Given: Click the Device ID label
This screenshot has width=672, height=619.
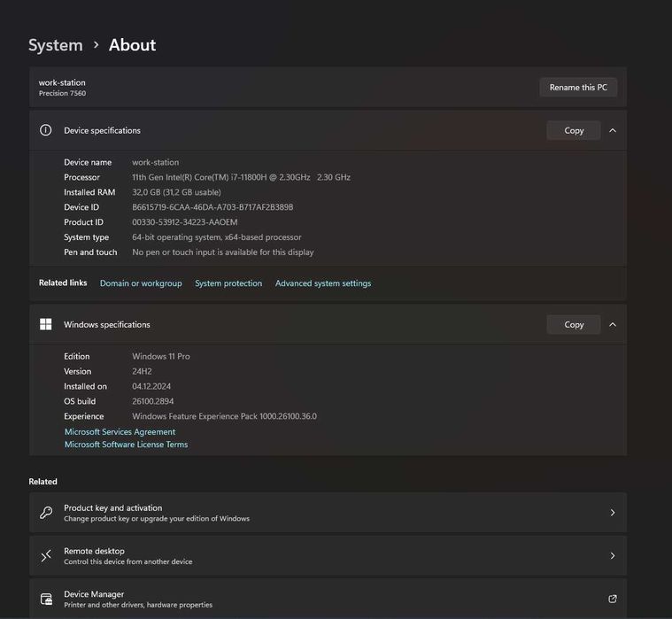Looking at the screenshot, I should click(81, 207).
